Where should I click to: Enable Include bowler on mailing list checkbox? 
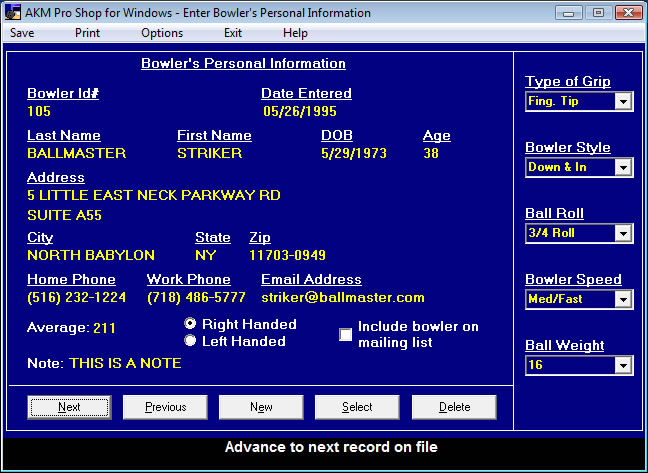(346, 334)
